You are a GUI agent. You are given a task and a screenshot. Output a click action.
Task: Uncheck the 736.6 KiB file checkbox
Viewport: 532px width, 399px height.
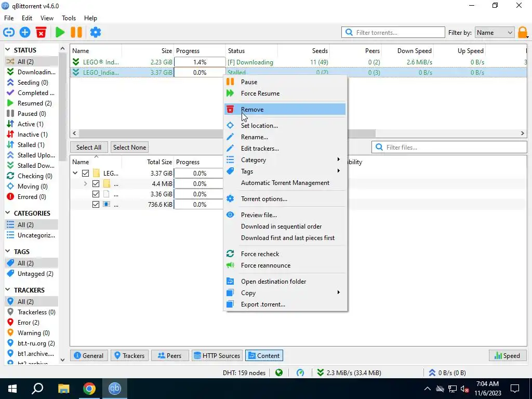[96, 205]
